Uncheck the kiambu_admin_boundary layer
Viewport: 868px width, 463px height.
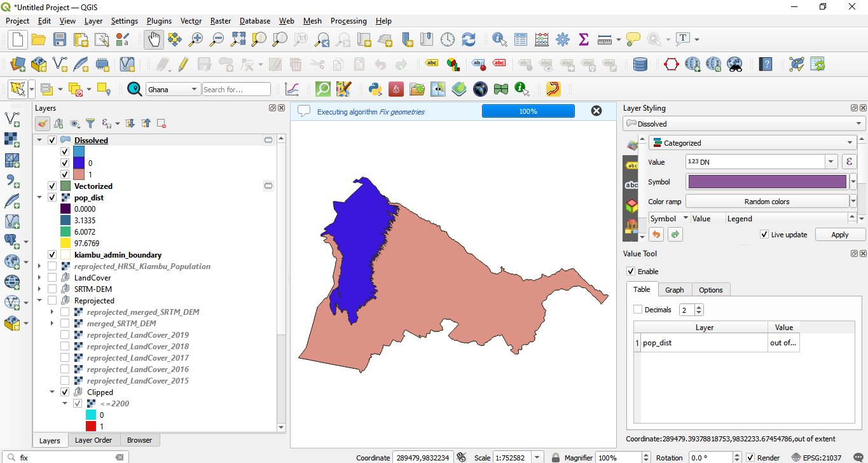[x=52, y=255]
